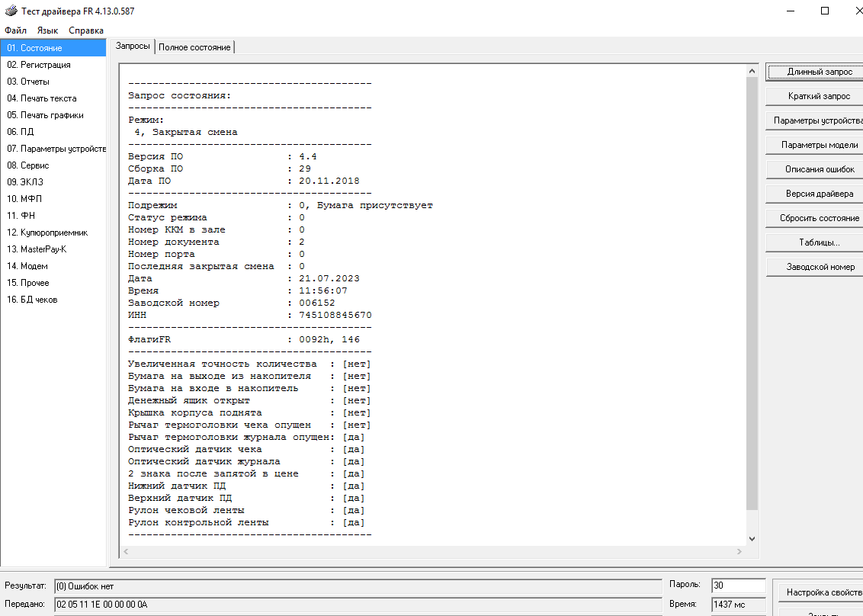The image size is (863, 616).
Task: Open the Таблицы... dialog button
Action: (x=816, y=242)
